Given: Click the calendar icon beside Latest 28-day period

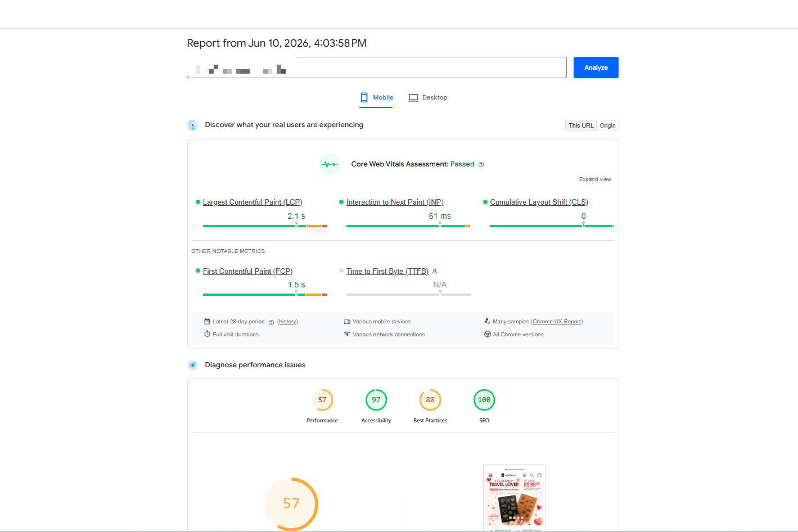Looking at the screenshot, I should pos(207,322).
